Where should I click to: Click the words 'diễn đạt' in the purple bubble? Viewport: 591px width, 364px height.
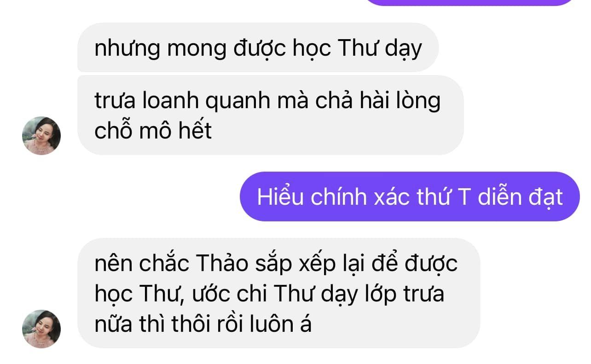click(521, 197)
